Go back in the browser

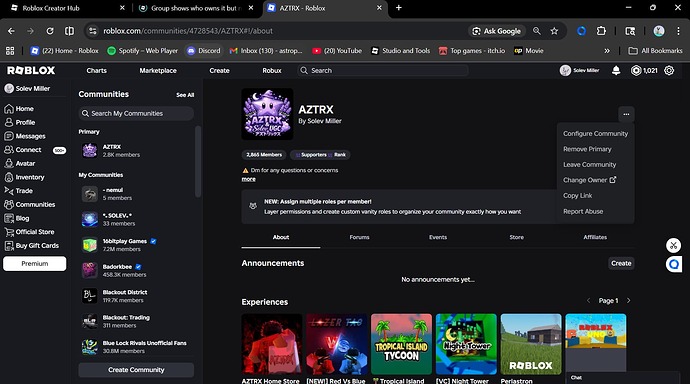click(11, 31)
